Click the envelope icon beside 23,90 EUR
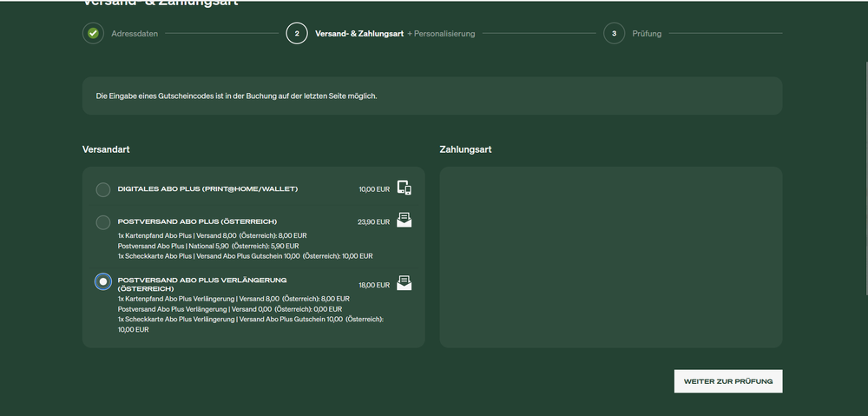Image resolution: width=868 pixels, height=416 pixels. click(x=404, y=221)
